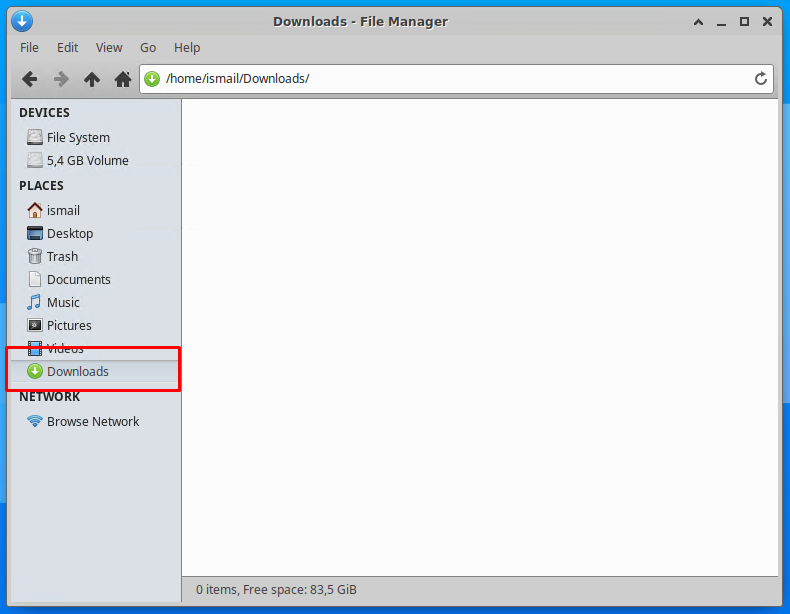Image resolution: width=790 pixels, height=614 pixels.
Task: Open the Help menu
Action: (x=187, y=47)
